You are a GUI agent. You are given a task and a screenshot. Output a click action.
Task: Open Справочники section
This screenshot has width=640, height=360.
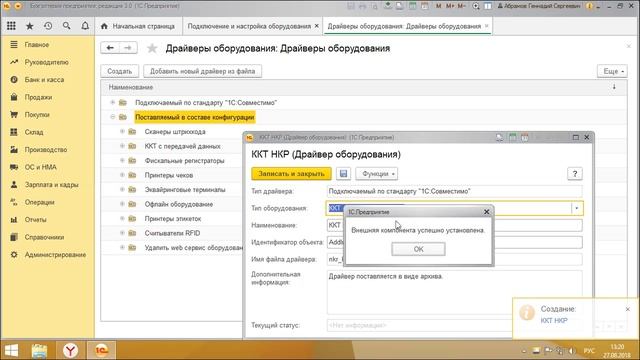(44, 237)
